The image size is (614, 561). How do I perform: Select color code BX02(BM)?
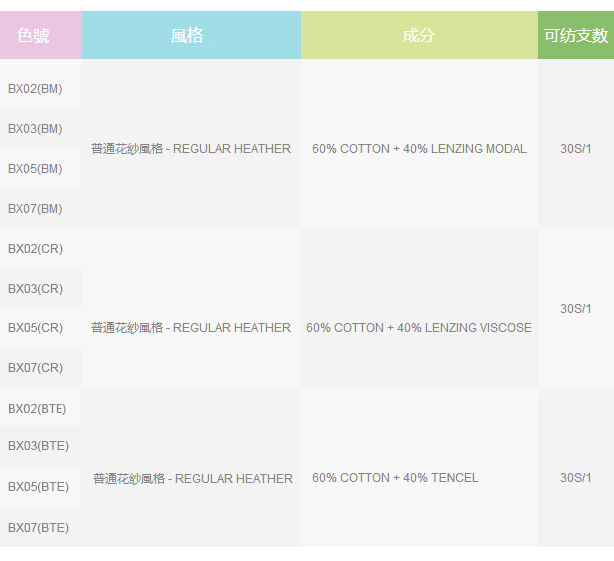click(x=35, y=89)
